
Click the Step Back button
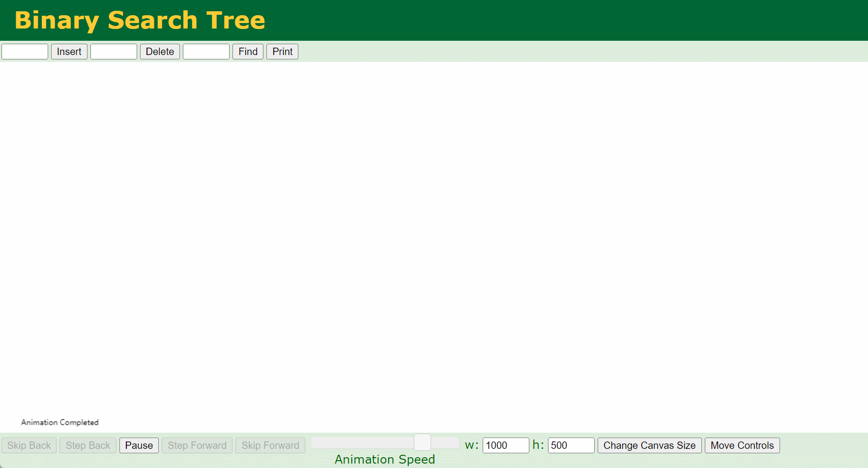[88, 445]
